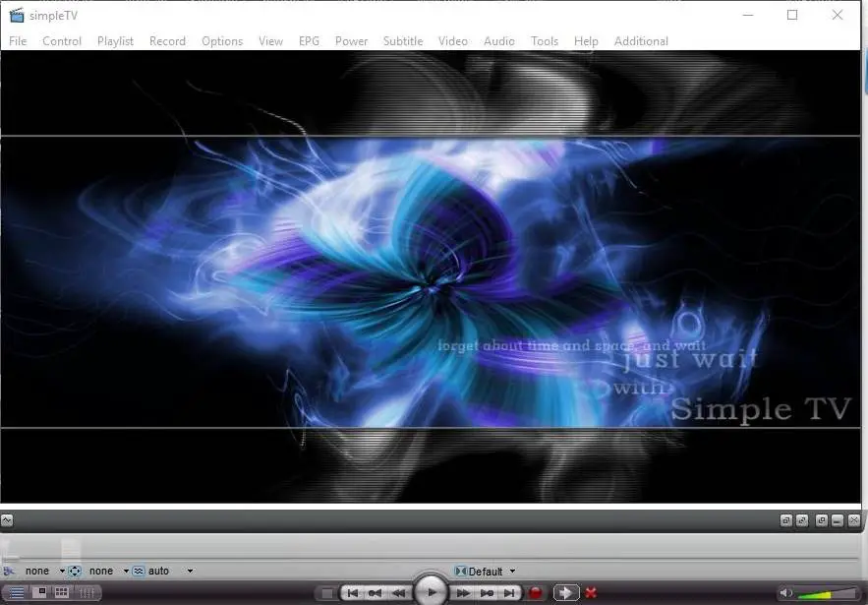Open the Audio menu

pyautogui.click(x=499, y=41)
